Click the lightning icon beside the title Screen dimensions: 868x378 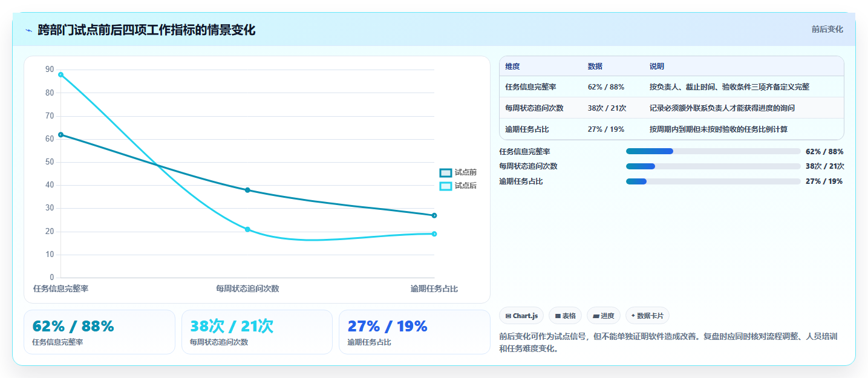[x=28, y=30]
